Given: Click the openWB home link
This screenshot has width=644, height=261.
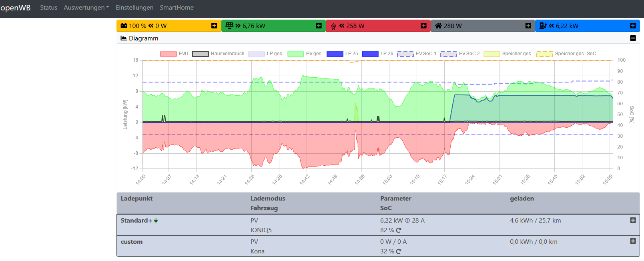Looking at the screenshot, I should 15,8.
